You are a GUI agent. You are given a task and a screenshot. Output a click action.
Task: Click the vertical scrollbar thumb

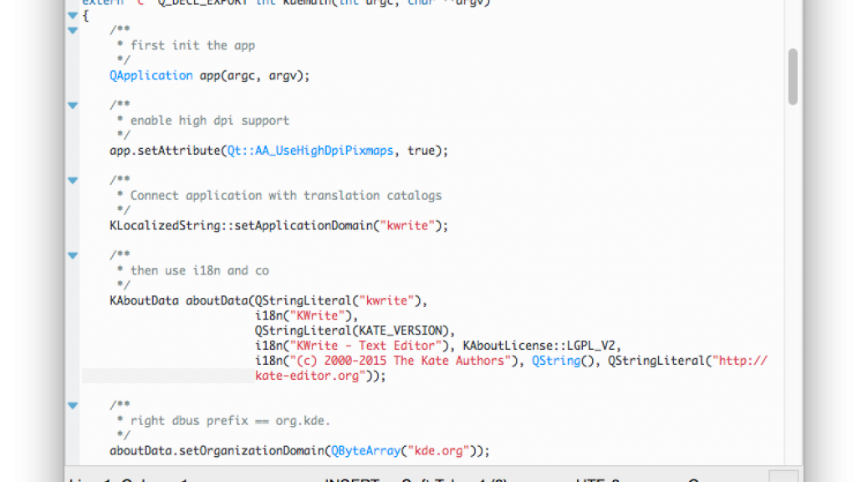pos(793,75)
